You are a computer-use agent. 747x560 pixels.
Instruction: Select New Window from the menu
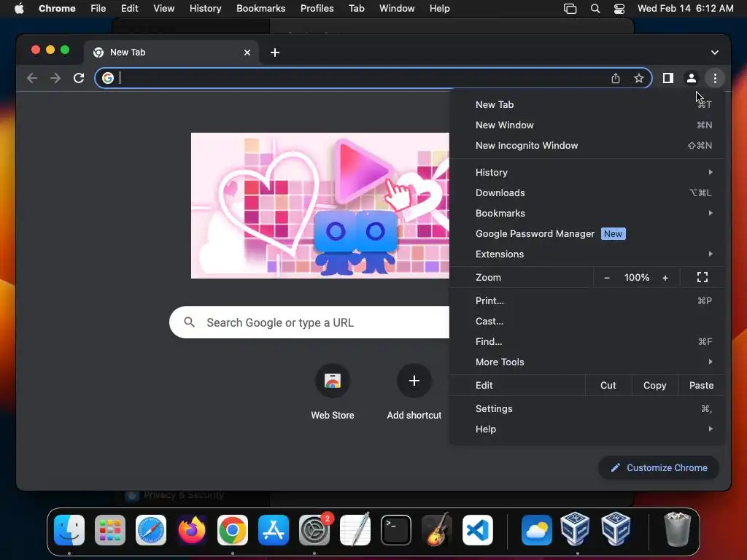click(587, 125)
